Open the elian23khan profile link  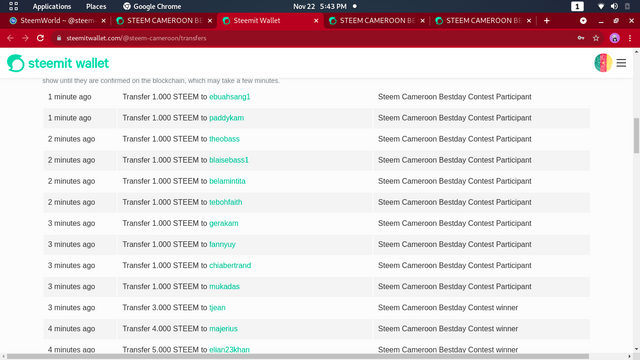click(229, 349)
